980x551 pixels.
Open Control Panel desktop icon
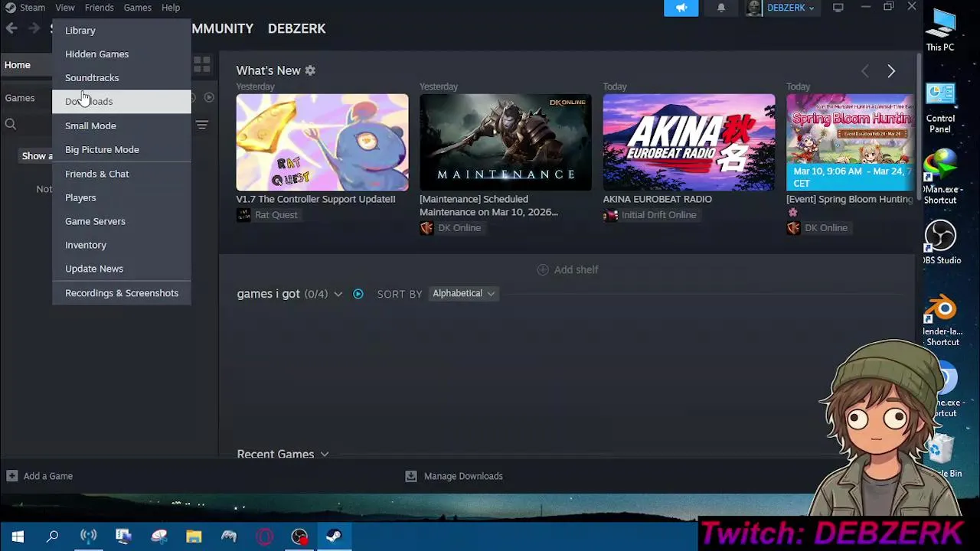point(940,108)
